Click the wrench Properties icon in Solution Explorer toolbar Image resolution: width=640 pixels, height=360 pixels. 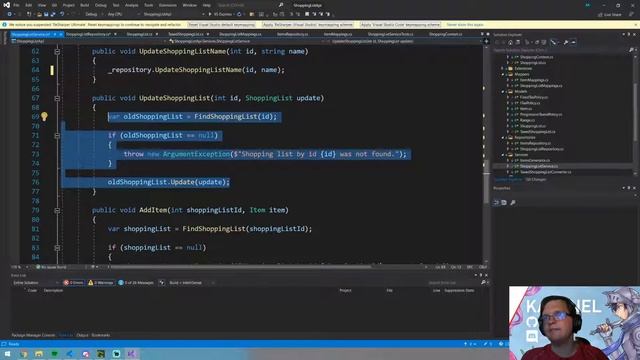point(566,42)
